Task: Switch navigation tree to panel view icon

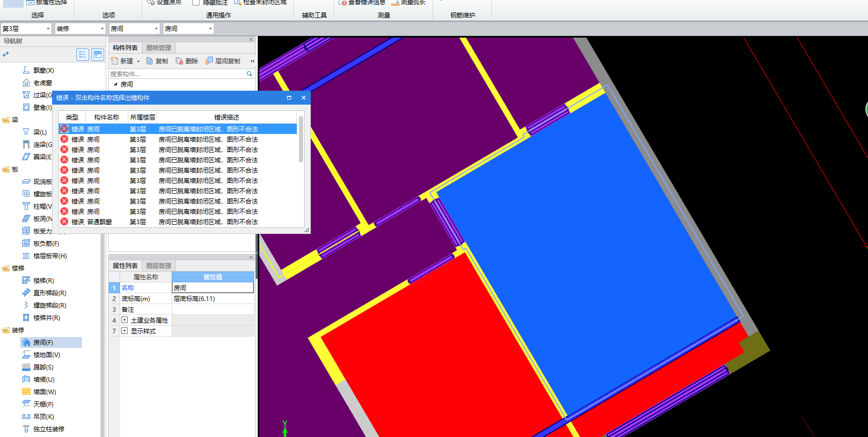Action: (x=97, y=54)
